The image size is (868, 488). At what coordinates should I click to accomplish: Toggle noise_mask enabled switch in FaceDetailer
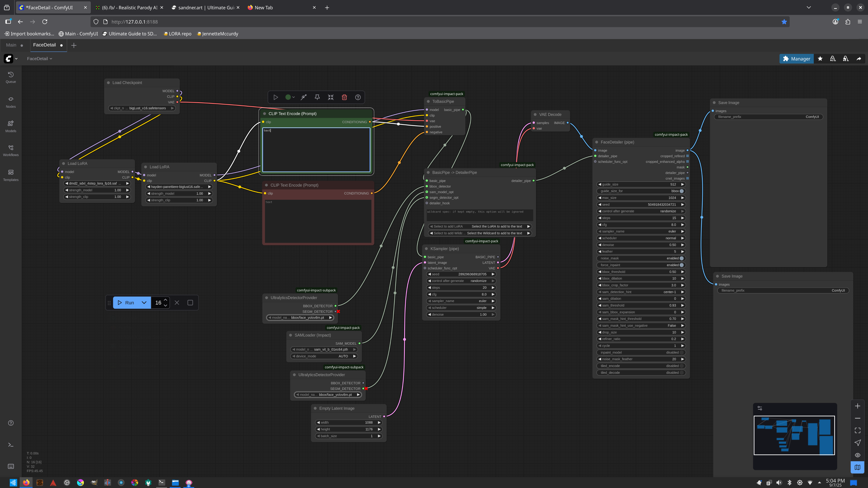[x=682, y=258]
